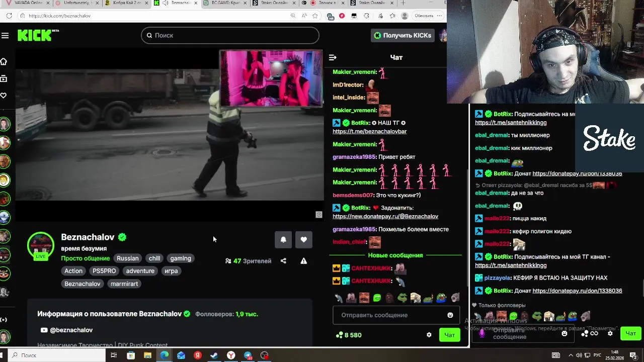The height and width of the screenshot is (362, 644).
Task: Click the 8 580 channel points balance
Action: 349,335
